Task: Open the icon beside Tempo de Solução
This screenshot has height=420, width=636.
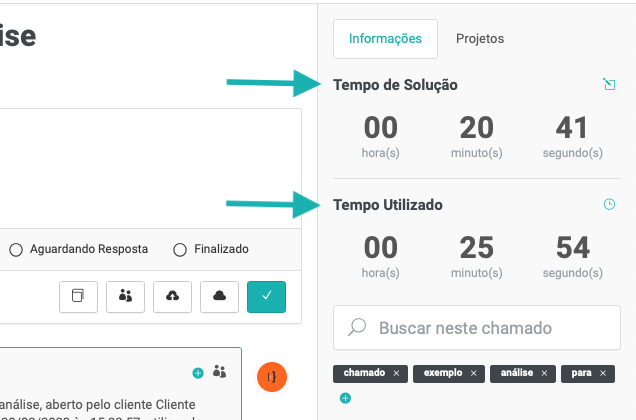Action: pyautogui.click(x=610, y=85)
